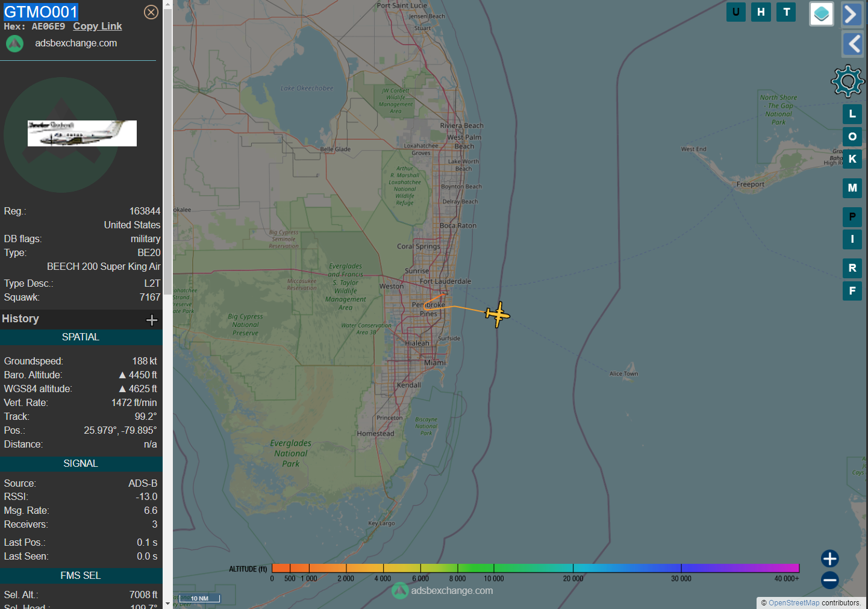This screenshot has height=609, width=868.
Task: Toggle the O button on map sidebar
Action: pos(852,137)
